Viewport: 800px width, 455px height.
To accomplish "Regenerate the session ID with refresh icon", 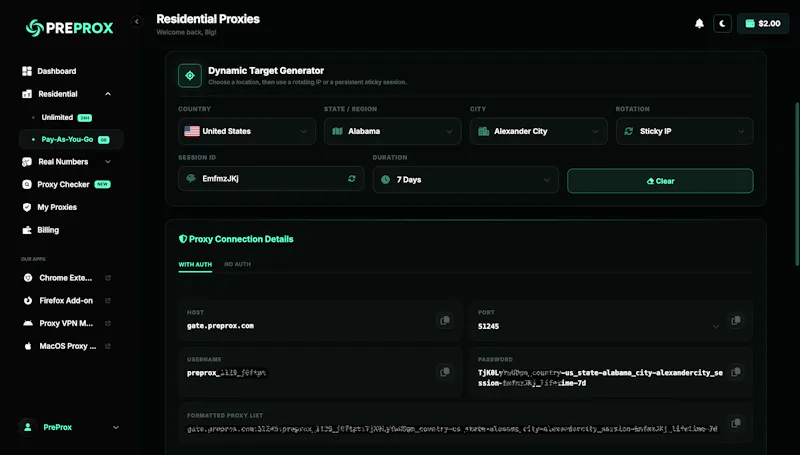I will pyautogui.click(x=352, y=179).
